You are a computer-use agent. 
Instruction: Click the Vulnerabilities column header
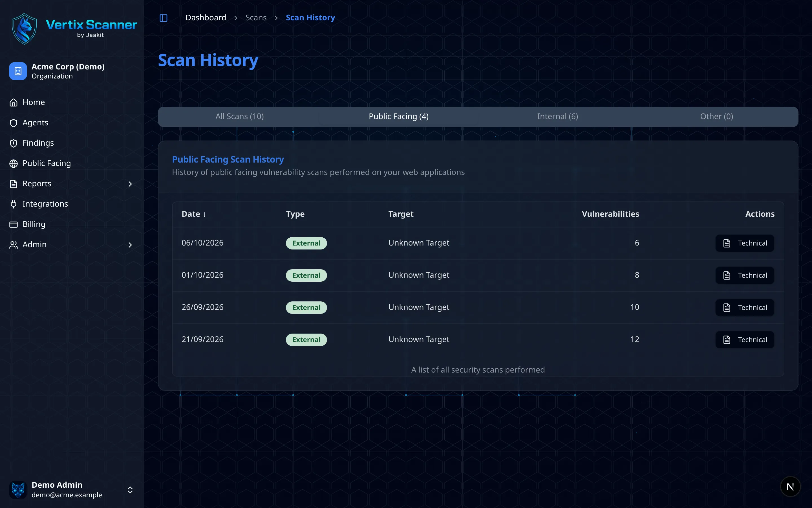(610, 214)
